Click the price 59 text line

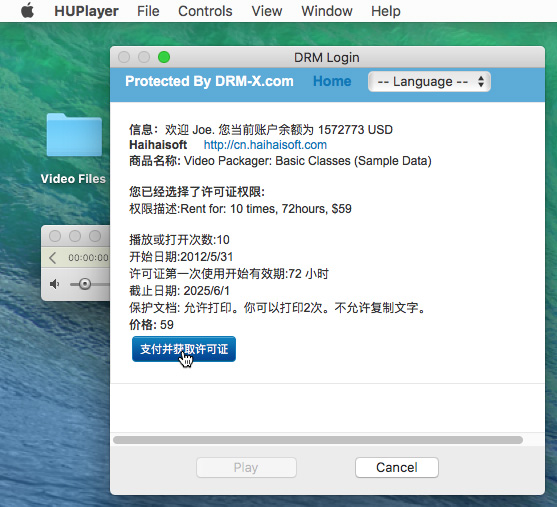click(151, 325)
